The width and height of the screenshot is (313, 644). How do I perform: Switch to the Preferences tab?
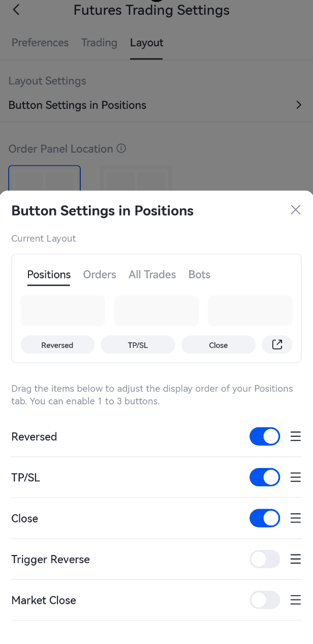40,43
